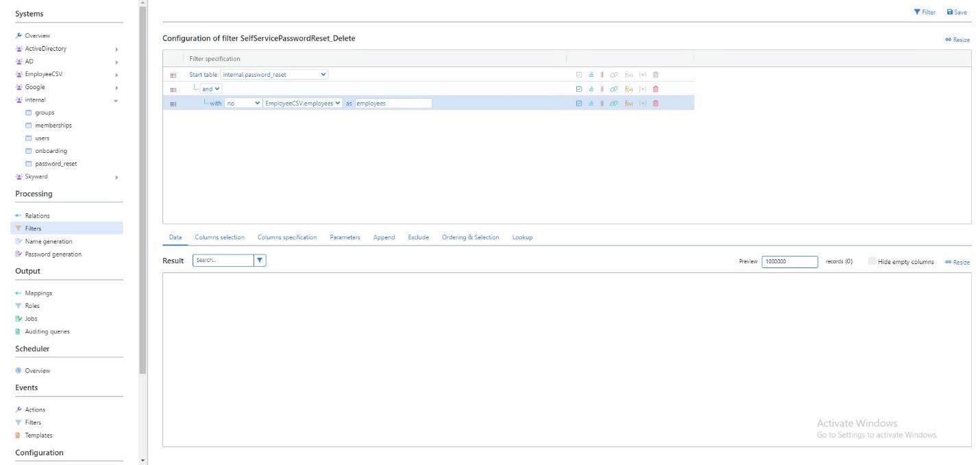This screenshot has width=980, height=465.
Task: Click Resize link next to filter configuration title
Action: 957,40
